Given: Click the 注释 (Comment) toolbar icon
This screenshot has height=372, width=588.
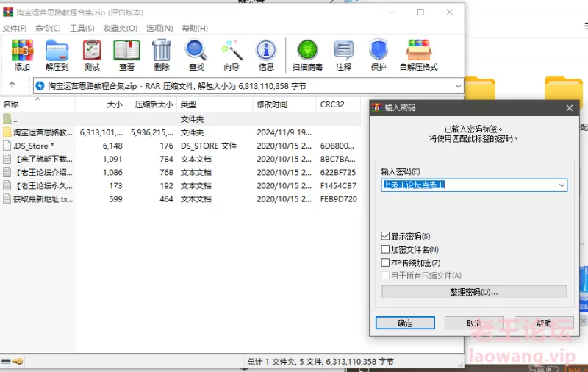Looking at the screenshot, I should pos(343,51).
